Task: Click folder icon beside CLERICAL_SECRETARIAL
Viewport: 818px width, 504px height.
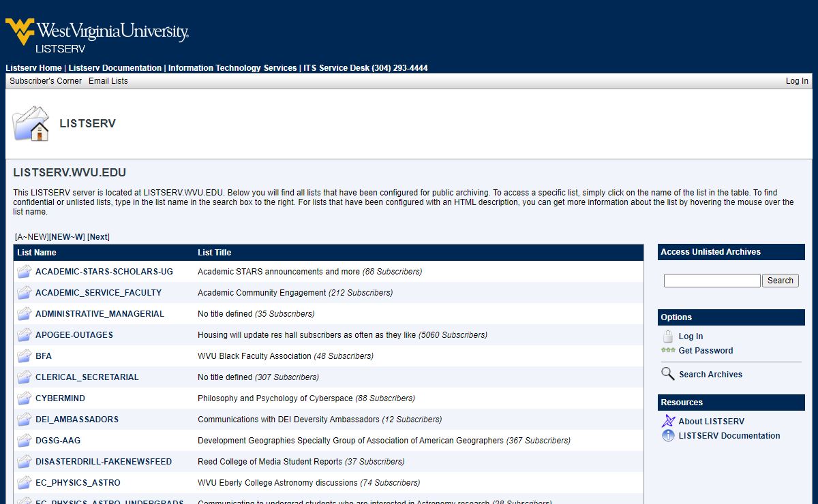Action: (25, 377)
